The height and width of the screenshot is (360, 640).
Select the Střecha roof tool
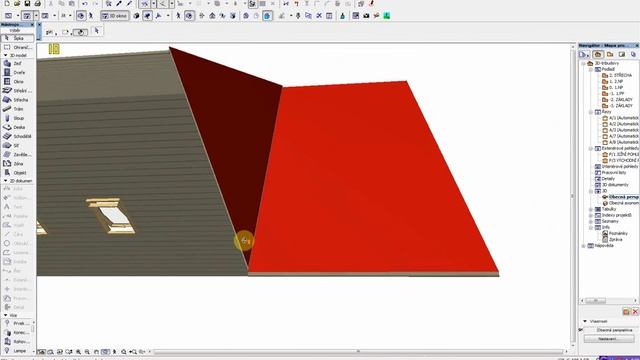(x=18, y=100)
